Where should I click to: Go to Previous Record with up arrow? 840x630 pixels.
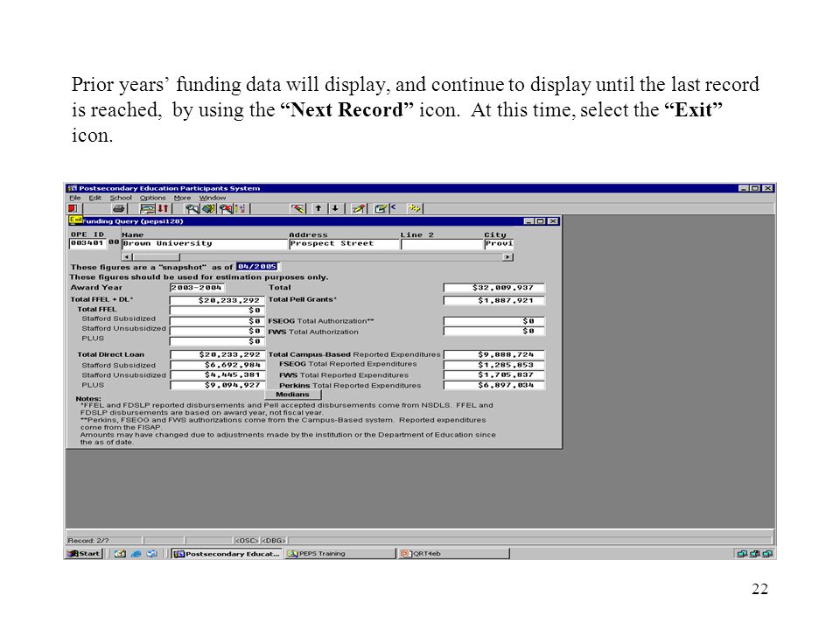click(x=318, y=208)
